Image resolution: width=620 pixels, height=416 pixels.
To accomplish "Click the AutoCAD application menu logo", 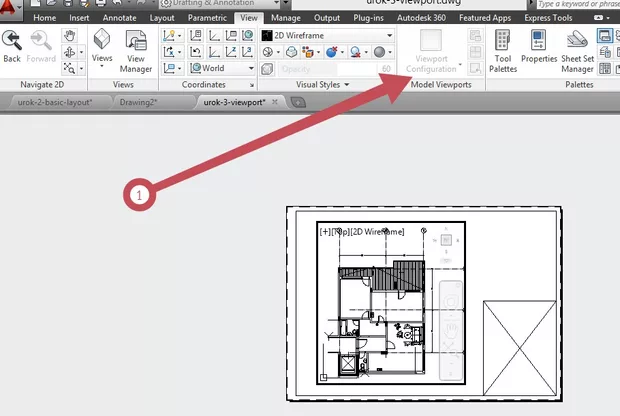I will [10, 6].
